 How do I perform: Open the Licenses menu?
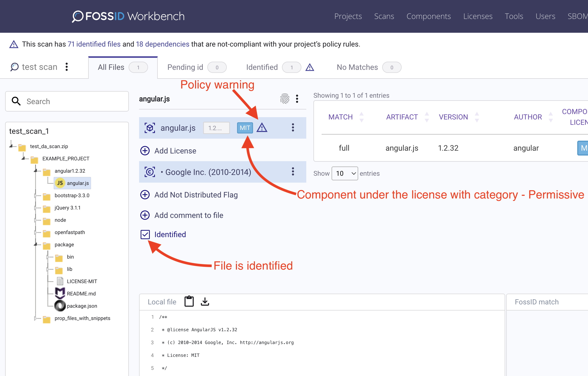pos(478,16)
